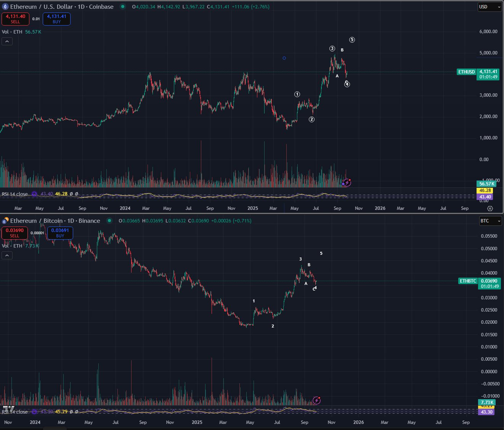Viewport: 504px width, 430px height.
Task: Click the Ethereum / U.S. Dollar symbol title
Action: (x=42, y=6)
